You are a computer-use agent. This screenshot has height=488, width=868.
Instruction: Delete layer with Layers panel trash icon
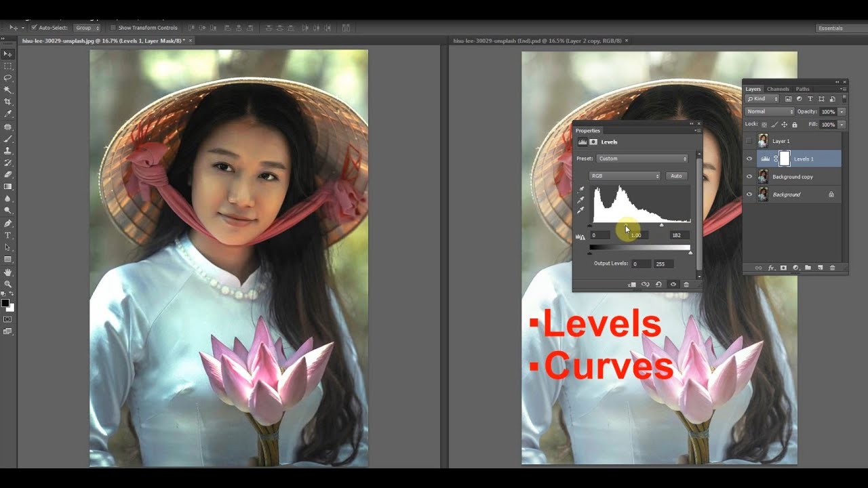click(x=833, y=268)
